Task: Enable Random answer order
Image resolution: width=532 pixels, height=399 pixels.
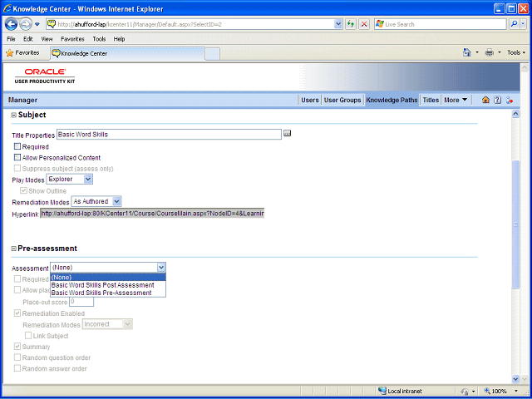Action: tap(17, 368)
